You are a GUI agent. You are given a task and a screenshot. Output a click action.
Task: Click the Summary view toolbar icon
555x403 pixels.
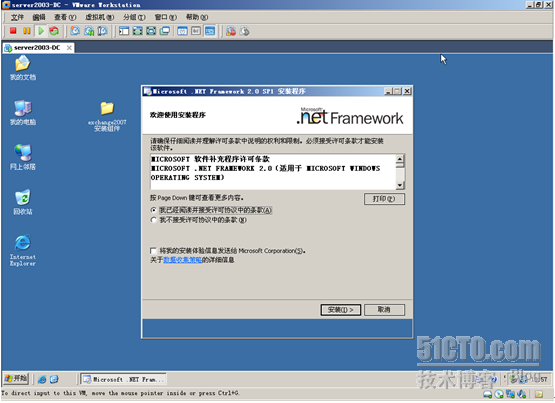(182, 31)
